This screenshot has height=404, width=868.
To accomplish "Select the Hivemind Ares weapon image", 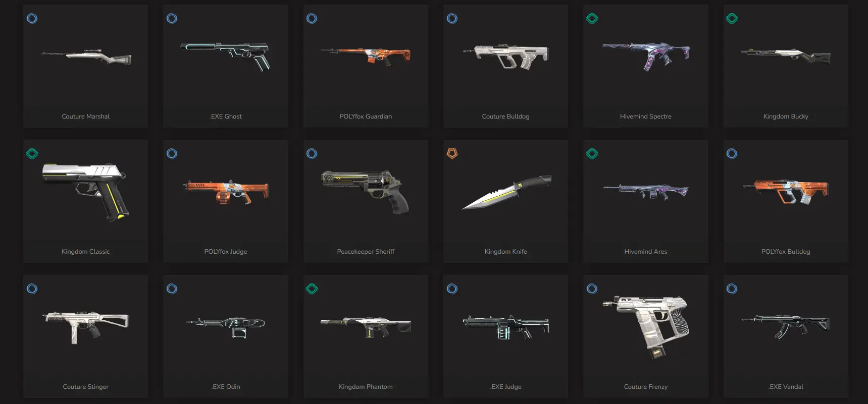I will (646, 192).
